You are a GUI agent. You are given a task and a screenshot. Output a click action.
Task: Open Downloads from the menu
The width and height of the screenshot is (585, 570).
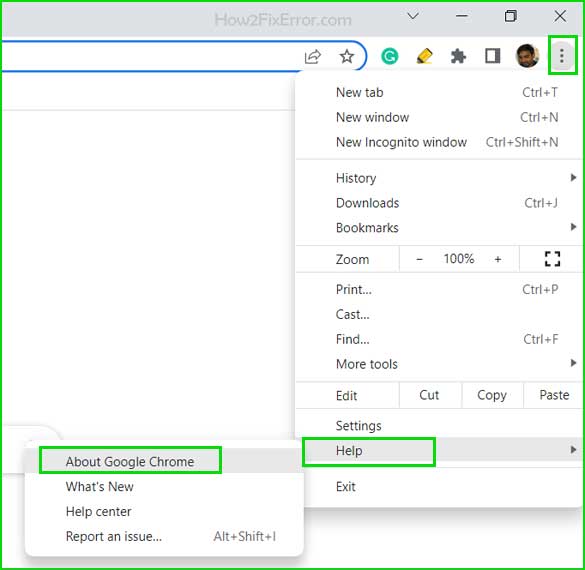(439, 203)
